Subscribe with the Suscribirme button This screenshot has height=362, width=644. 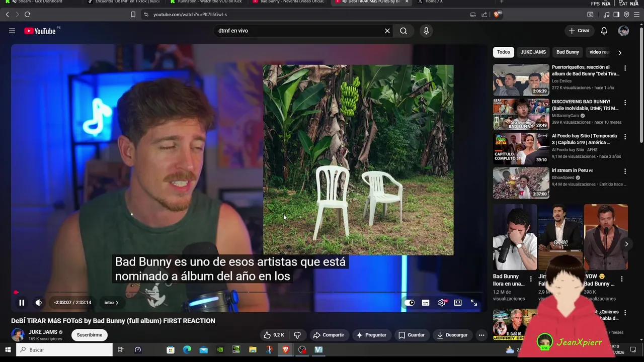(x=90, y=335)
